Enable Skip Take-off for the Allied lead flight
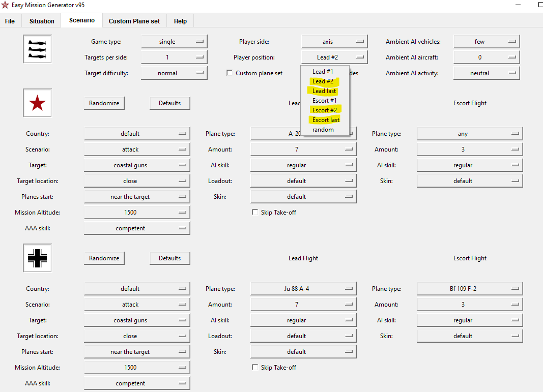The width and height of the screenshot is (543, 392). coord(255,213)
